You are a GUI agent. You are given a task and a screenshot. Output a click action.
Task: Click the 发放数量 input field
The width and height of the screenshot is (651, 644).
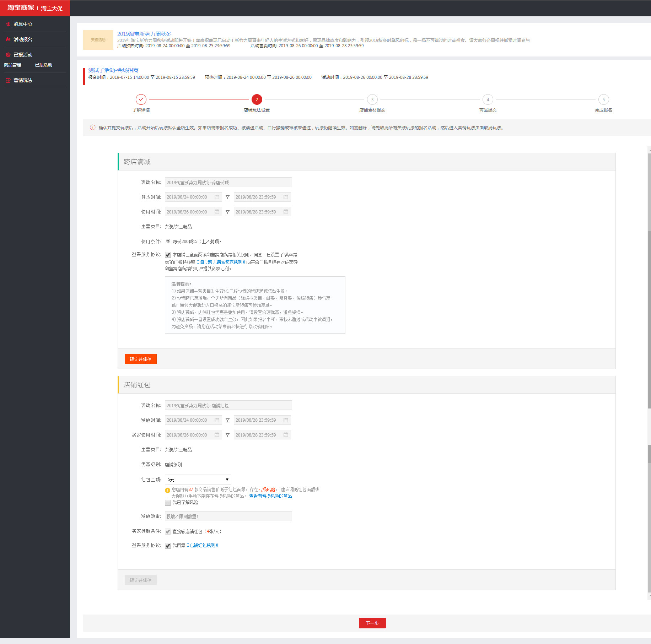[x=228, y=516]
